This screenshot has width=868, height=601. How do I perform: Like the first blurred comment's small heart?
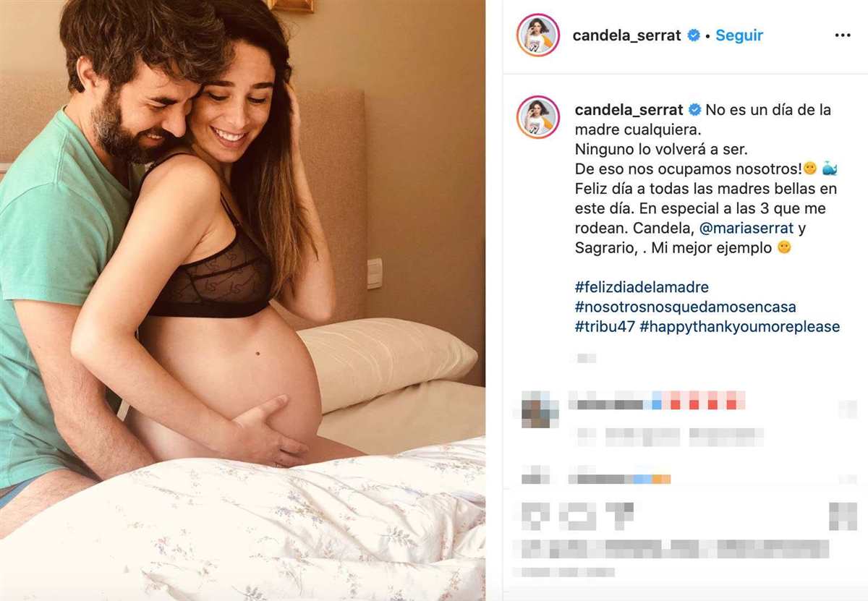pyautogui.click(x=848, y=409)
